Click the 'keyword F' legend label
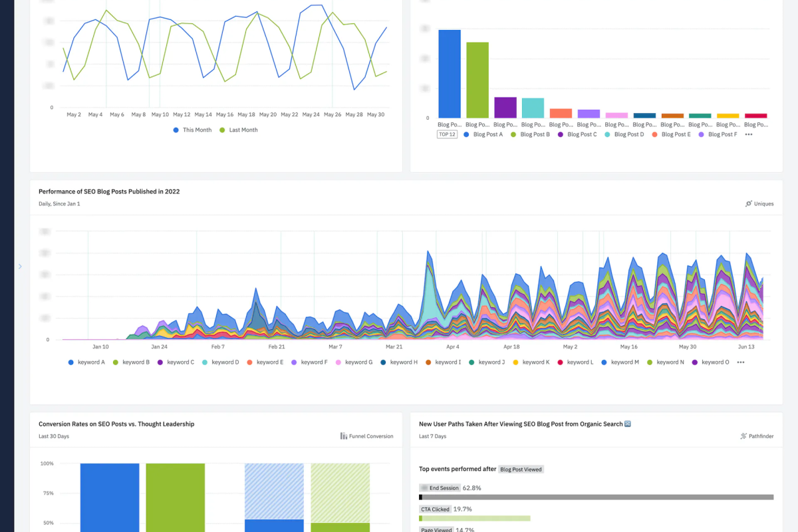Image resolution: width=798 pixels, height=532 pixels. pyautogui.click(x=315, y=362)
